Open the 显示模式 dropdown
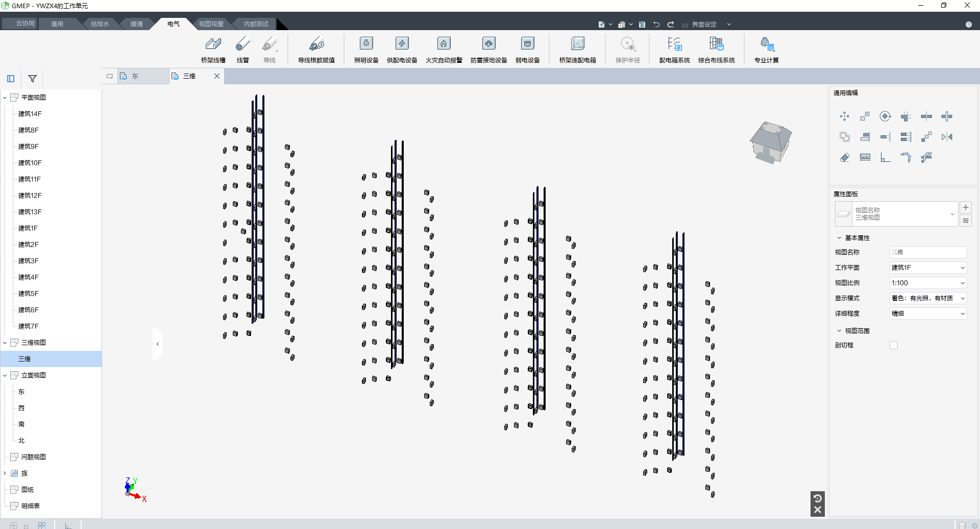 pos(928,298)
